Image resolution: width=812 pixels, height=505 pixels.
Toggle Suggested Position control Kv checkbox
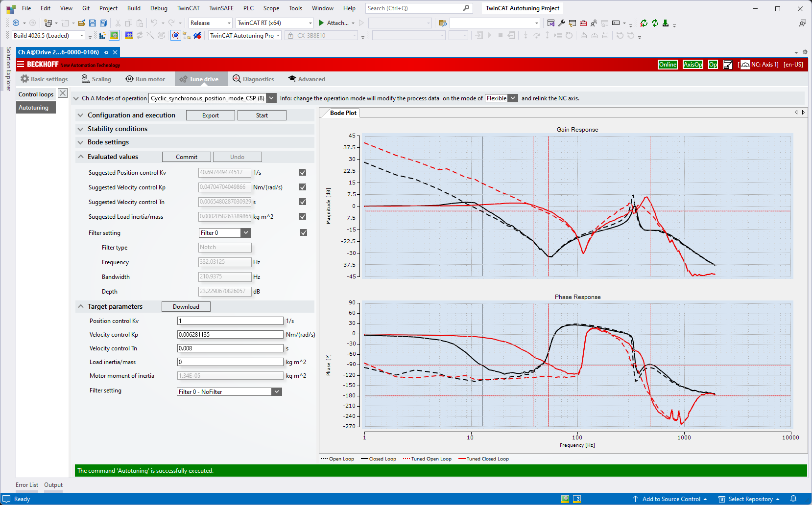click(303, 172)
